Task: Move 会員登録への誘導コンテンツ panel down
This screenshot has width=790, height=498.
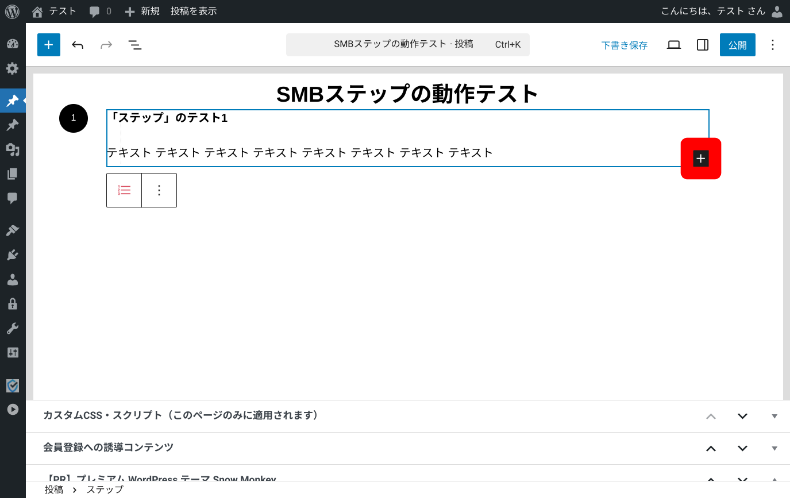Action: point(742,448)
